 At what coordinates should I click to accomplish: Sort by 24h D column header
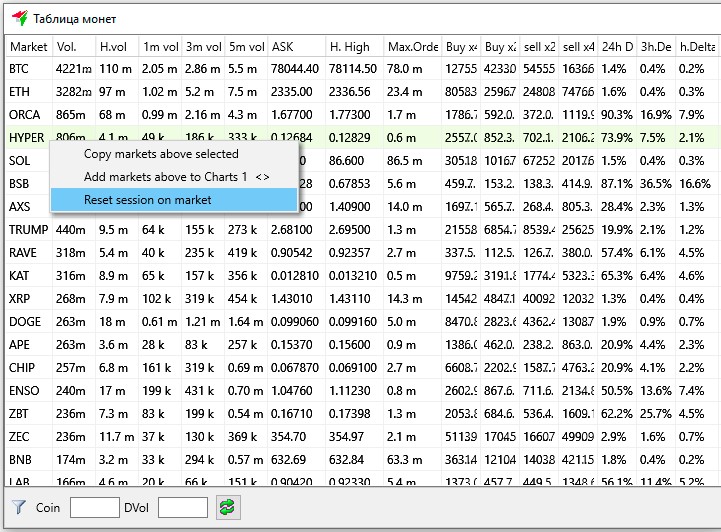coord(617,47)
